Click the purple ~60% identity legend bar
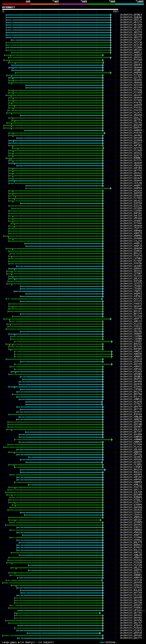 tap(73, 4)
